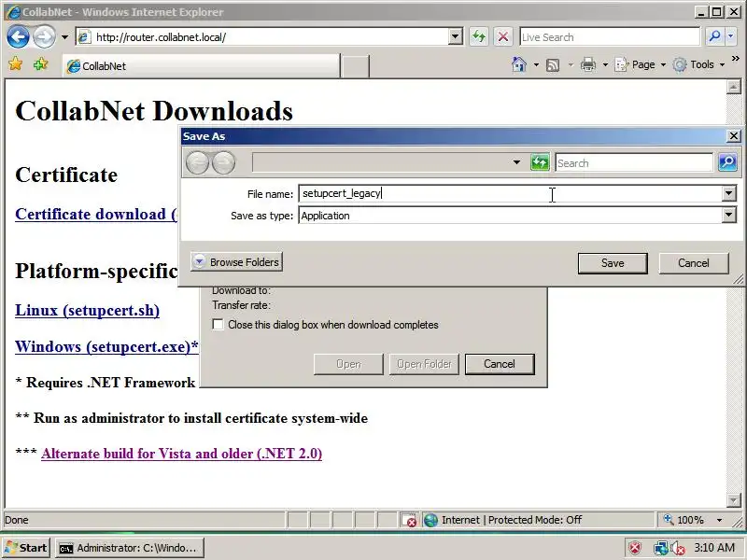Close the Save As dialog with X
Viewport: 747px width, 560px height.
click(x=734, y=136)
